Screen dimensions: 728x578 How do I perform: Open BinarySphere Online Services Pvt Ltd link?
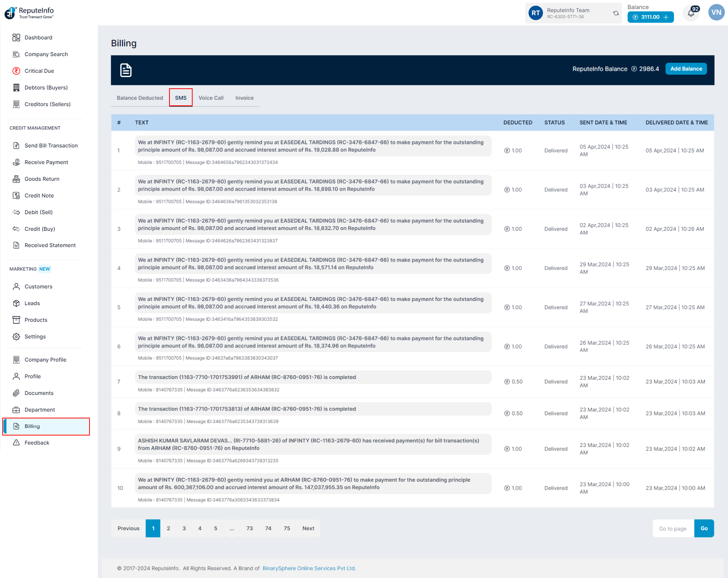(x=309, y=568)
